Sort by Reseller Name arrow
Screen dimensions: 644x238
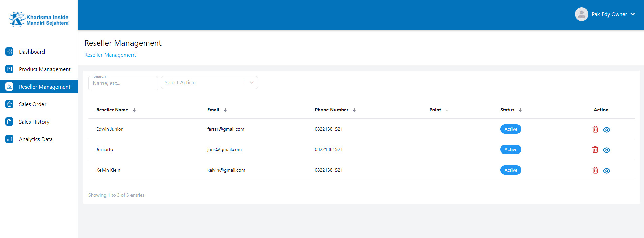point(134,110)
